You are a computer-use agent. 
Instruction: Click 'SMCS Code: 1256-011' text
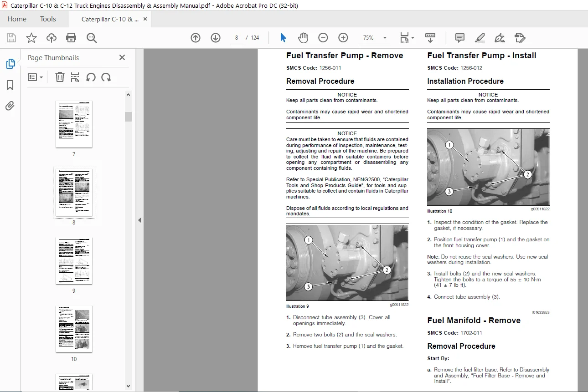pyautogui.click(x=314, y=68)
